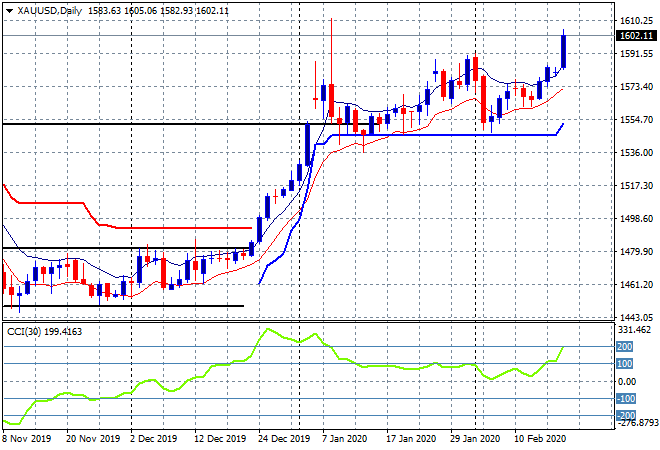Click the OHLC values 1583.63 1605.06 1582.93 1602.11

(158, 11)
